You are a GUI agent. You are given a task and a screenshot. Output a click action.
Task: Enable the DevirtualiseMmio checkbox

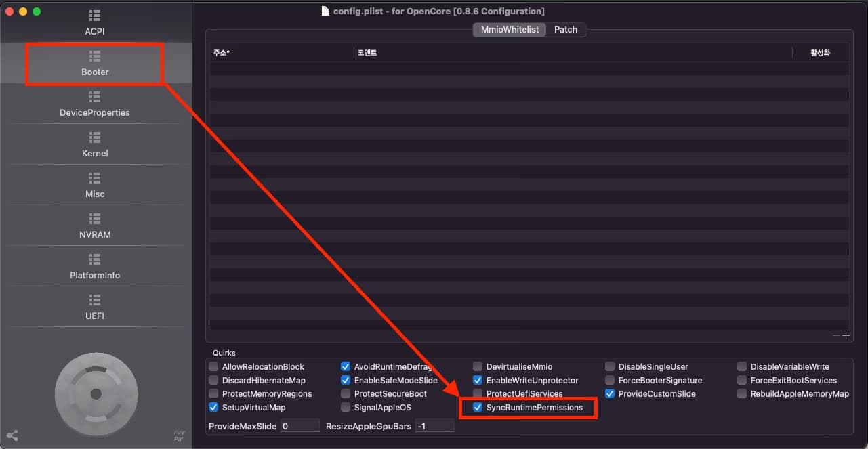pyautogui.click(x=478, y=367)
